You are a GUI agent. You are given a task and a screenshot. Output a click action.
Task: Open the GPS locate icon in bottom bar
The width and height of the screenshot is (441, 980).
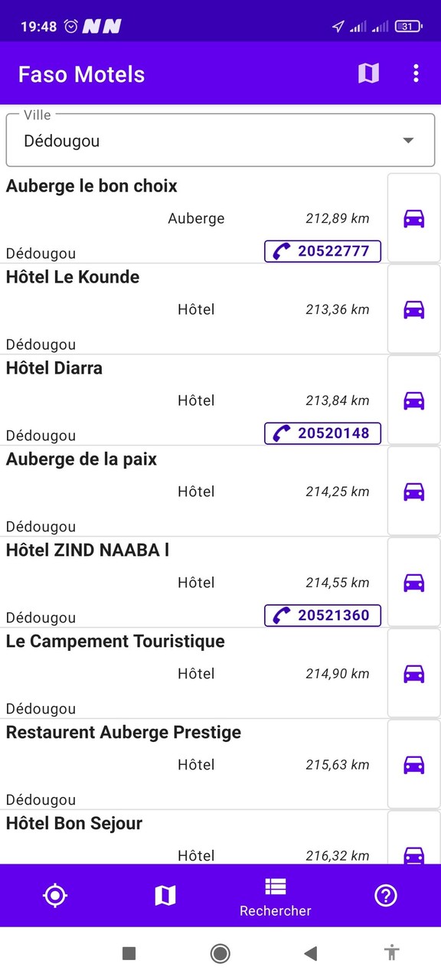point(55,896)
